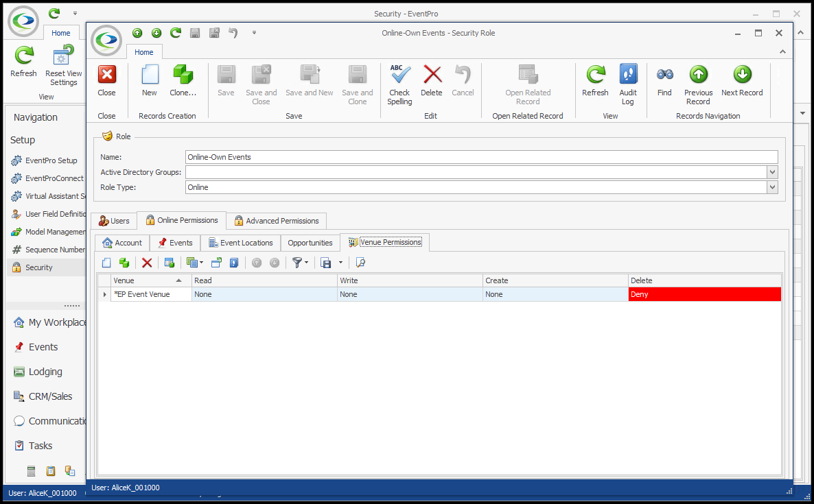Go to Previous Record
This screenshot has width=814, height=504.
point(698,85)
